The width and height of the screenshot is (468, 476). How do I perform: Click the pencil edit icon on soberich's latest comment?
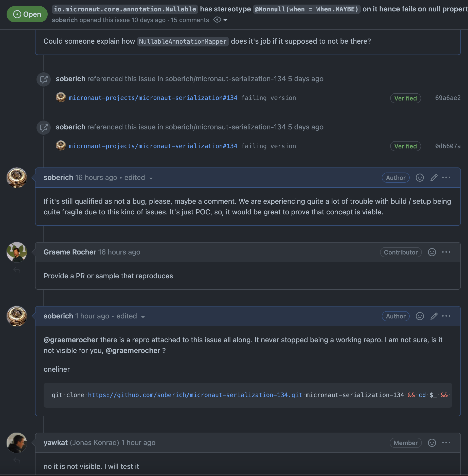pyautogui.click(x=434, y=316)
